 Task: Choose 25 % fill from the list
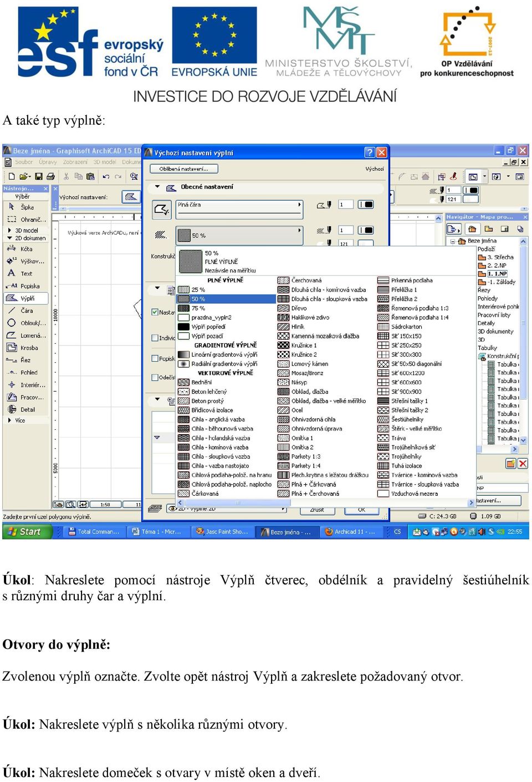pos(226,290)
